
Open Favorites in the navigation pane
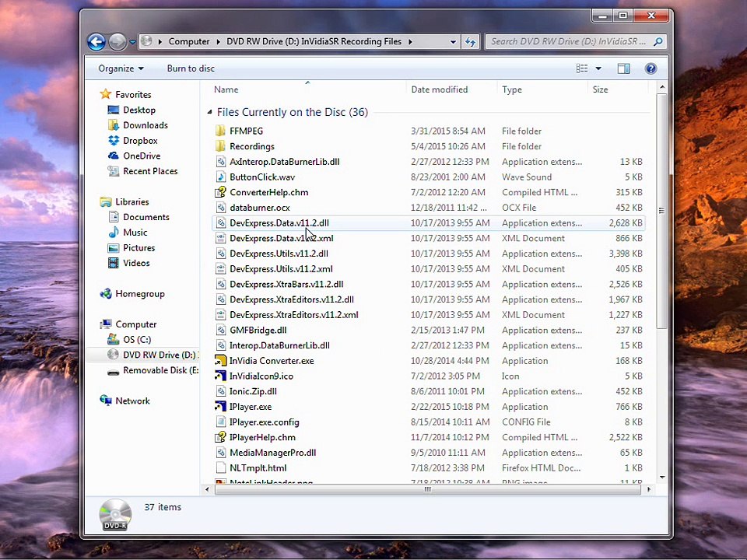133,95
